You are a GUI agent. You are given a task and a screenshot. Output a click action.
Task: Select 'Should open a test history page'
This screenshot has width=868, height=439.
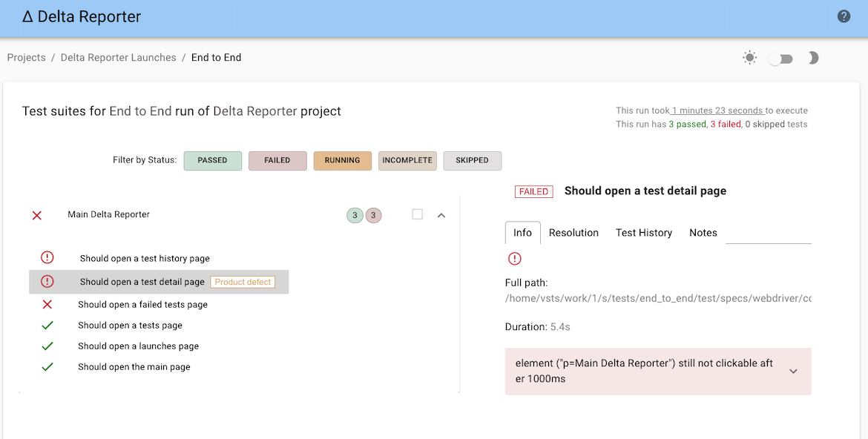coord(145,259)
